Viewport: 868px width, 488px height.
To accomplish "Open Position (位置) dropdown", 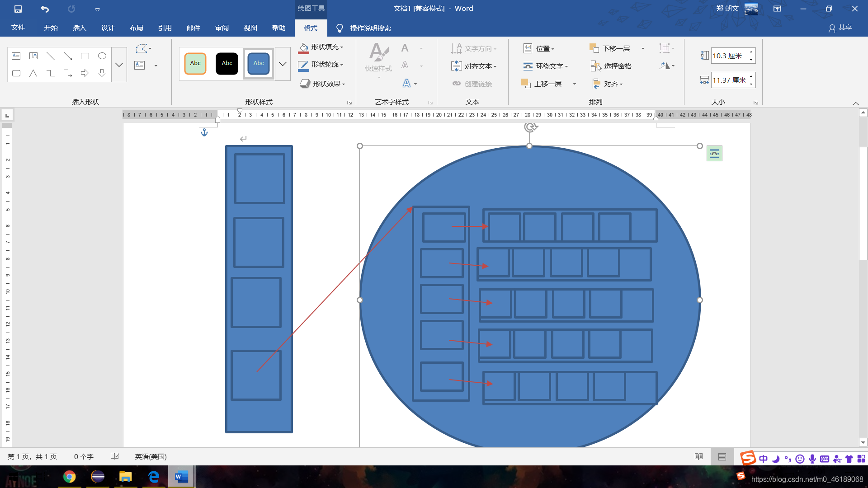I will [x=539, y=48].
